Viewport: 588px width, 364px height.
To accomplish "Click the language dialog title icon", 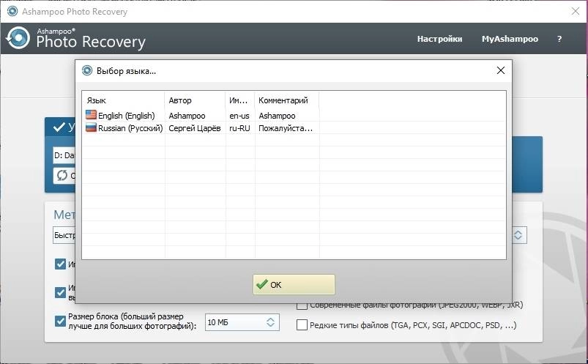I will click(x=87, y=70).
